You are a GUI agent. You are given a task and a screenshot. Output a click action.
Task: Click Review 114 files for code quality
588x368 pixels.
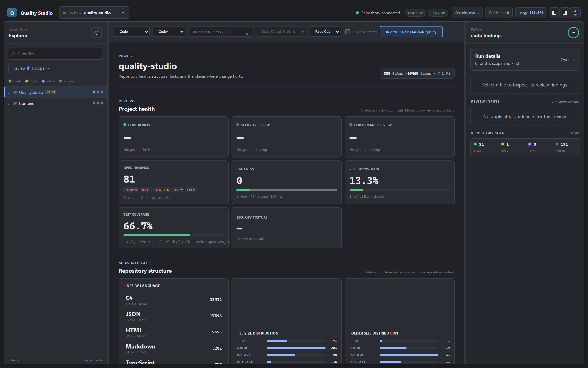coord(411,32)
